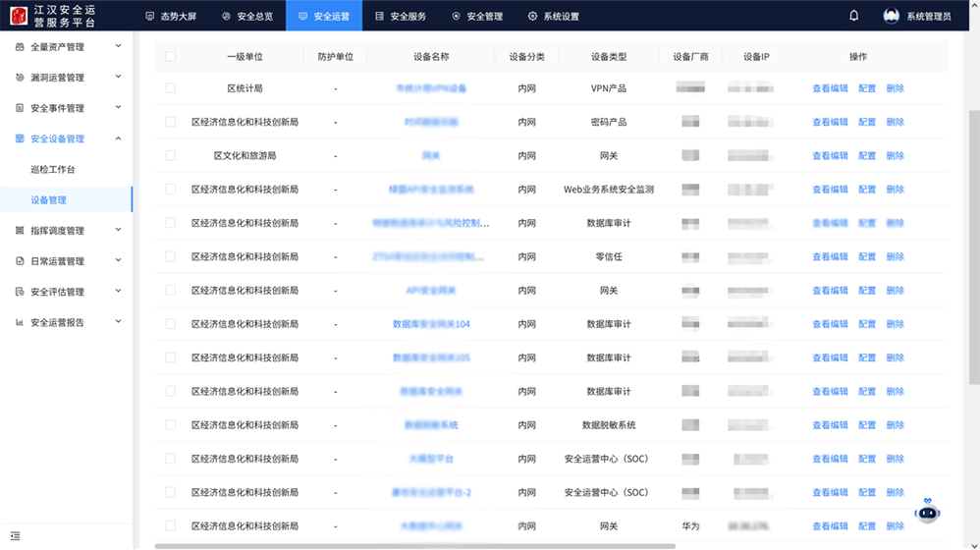Collapse the 安全设备管理 menu chevron
This screenshot has height=550, width=980.
119,138
